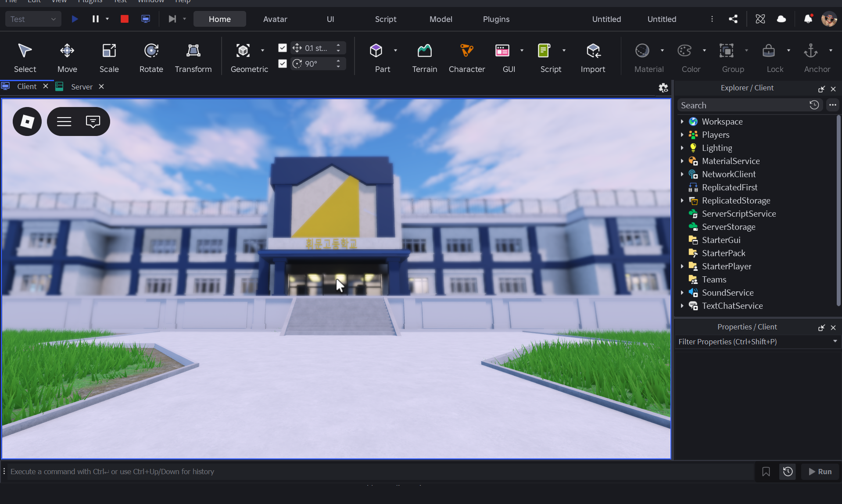Open the Model ribbon tab
The height and width of the screenshot is (504, 842).
[x=441, y=19]
